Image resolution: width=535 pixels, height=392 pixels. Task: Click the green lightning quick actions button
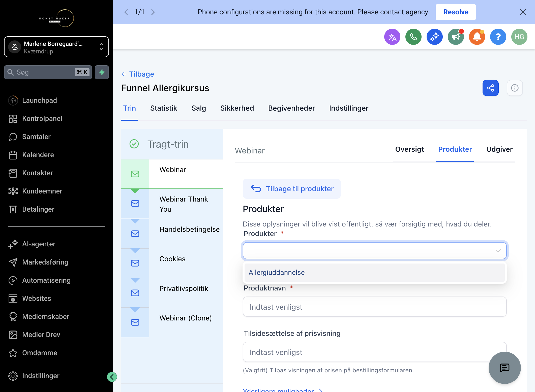coord(102,72)
